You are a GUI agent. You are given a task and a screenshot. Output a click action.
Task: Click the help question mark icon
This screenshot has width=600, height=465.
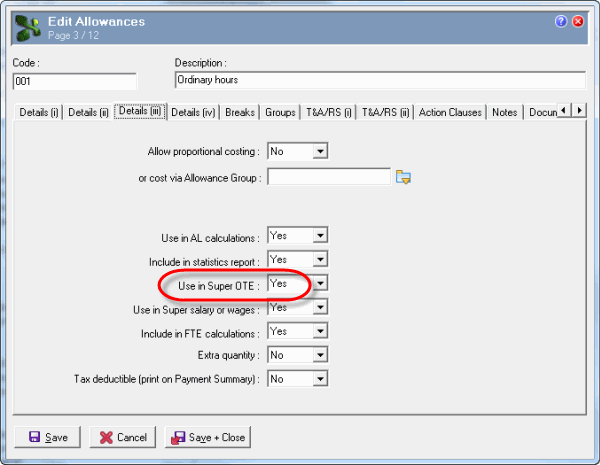[561, 20]
